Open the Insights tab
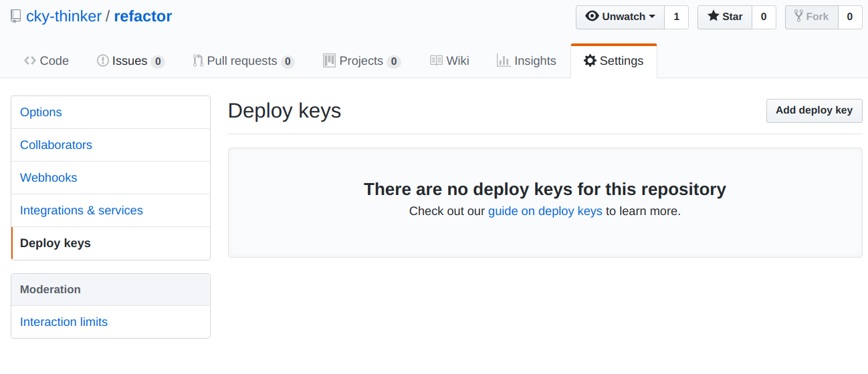This screenshot has width=868, height=374. (526, 61)
